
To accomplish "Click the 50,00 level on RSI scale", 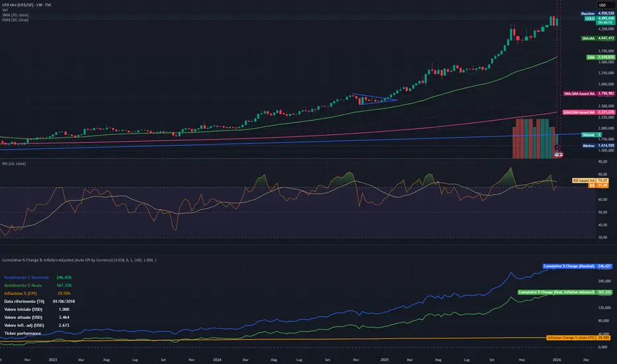I will click(x=602, y=212).
